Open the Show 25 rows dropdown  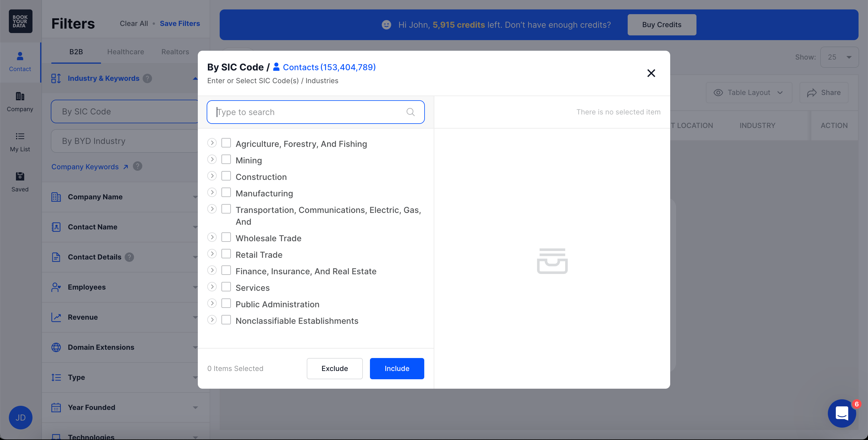click(x=839, y=57)
